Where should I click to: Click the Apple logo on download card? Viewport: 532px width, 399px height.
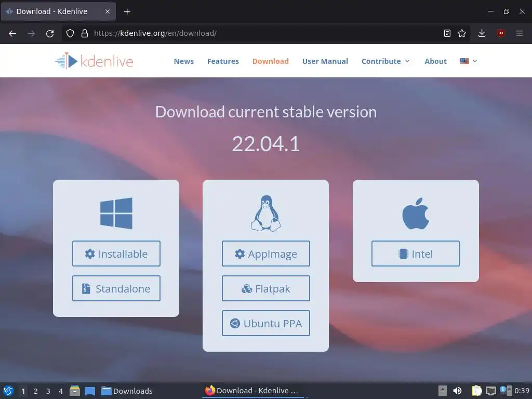tap(416, 214)
